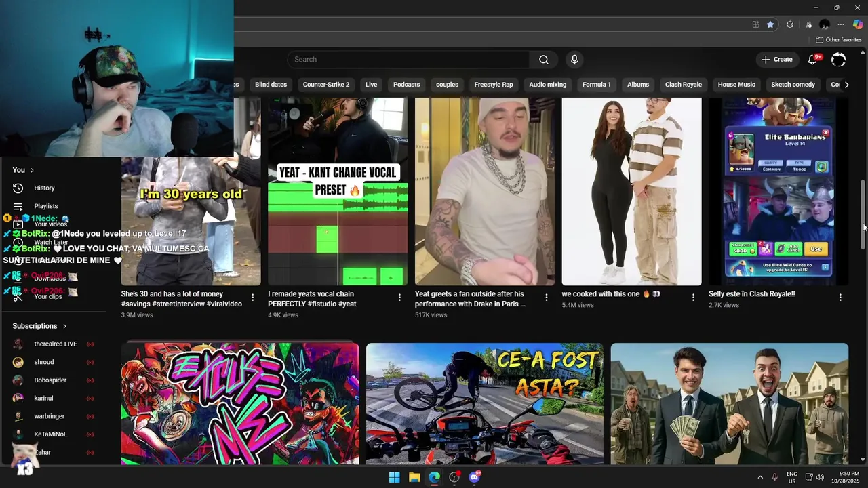This screenshot has width=868, height=488.
Task: Click the YouTube search input field
Action: (408, 60)
